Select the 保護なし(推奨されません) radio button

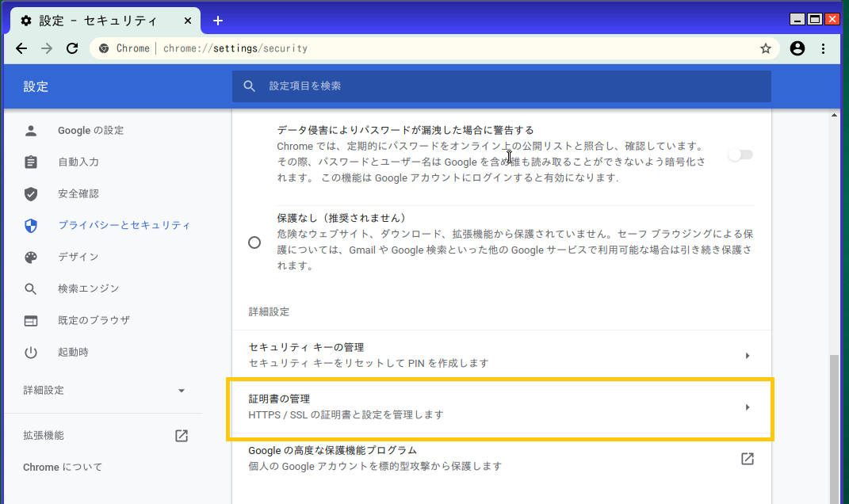(254, 242)
